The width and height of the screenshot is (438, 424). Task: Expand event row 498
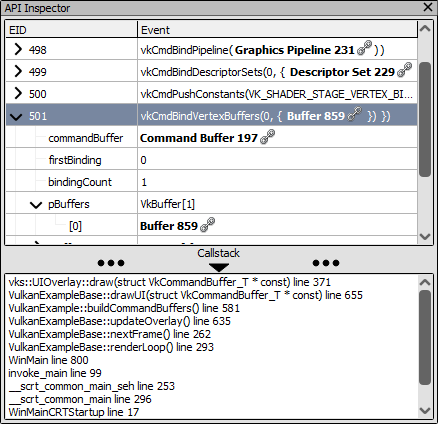click(18, 49)
